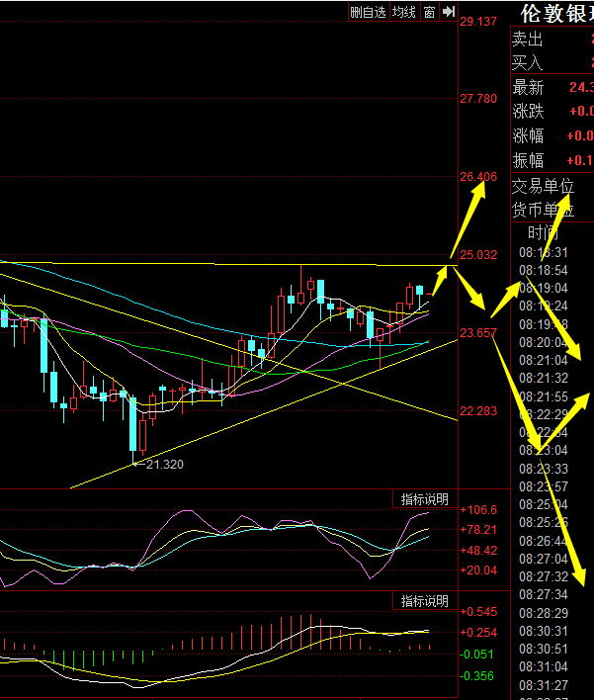Select the +78.21 indicator scale value
The image size is (594, 700).
coord(478,530)
